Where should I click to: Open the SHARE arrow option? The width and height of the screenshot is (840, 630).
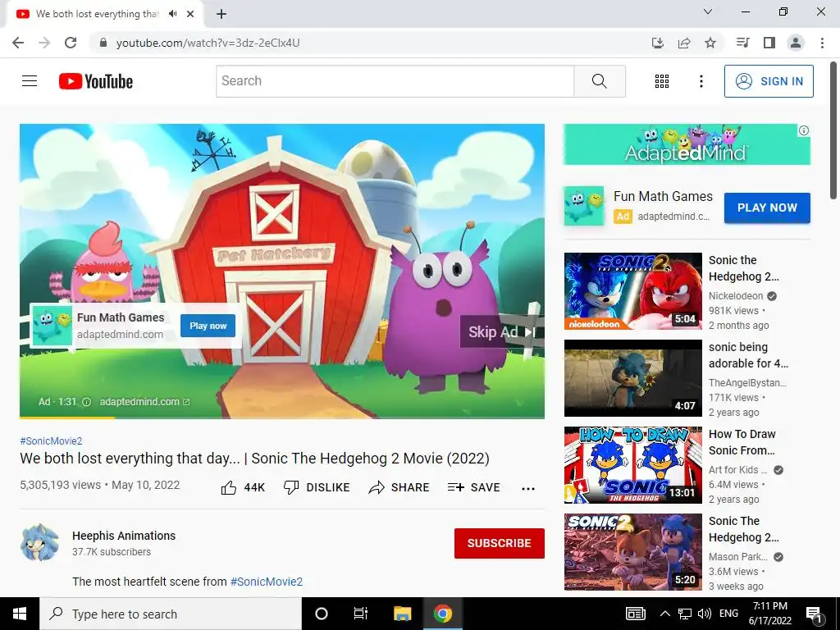tap(399, 487)
